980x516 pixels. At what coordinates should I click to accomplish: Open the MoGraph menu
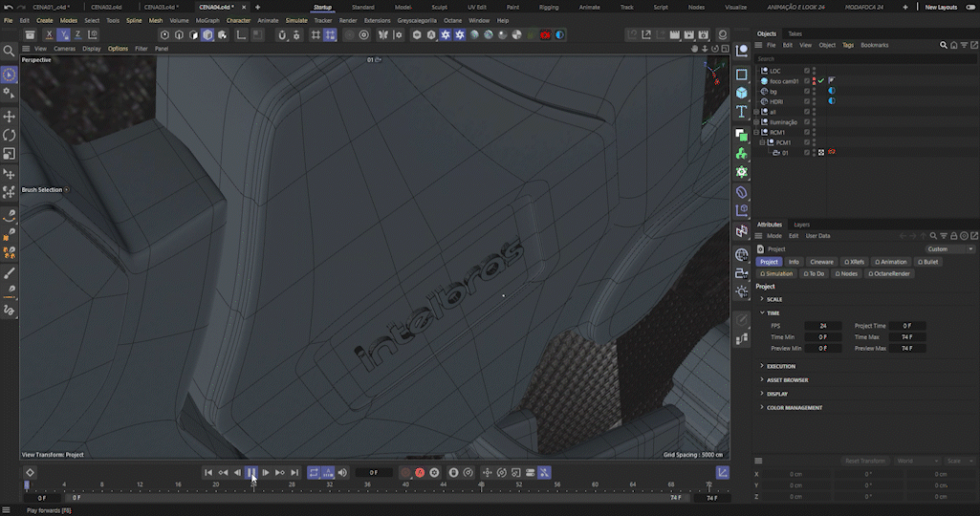(x=207, y=21)
